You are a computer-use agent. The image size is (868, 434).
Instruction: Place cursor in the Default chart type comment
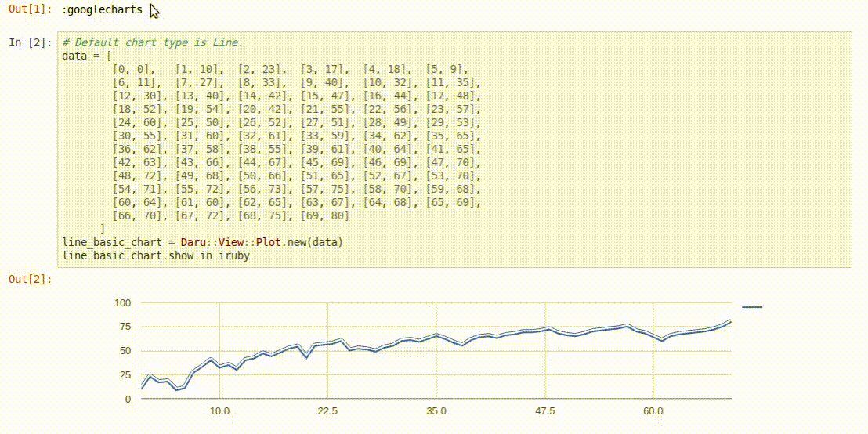point(152,43)
